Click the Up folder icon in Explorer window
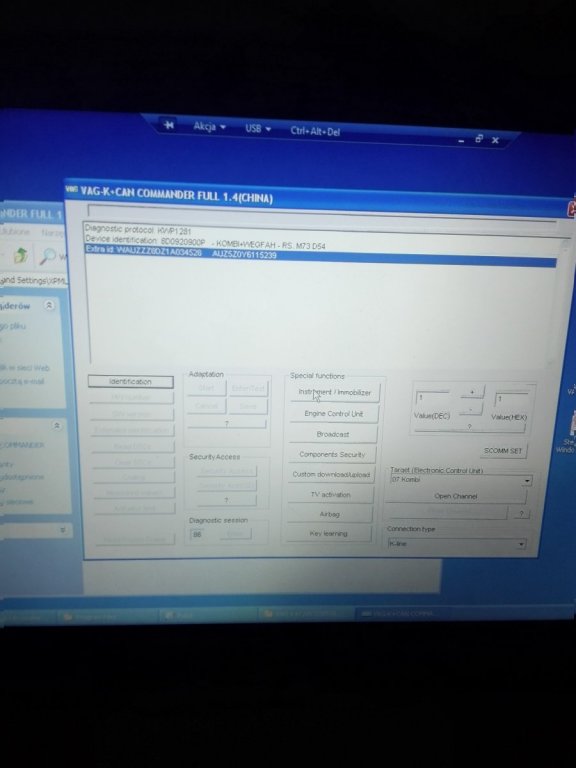Viewport: 576px width, 768px height. [21, 255]
